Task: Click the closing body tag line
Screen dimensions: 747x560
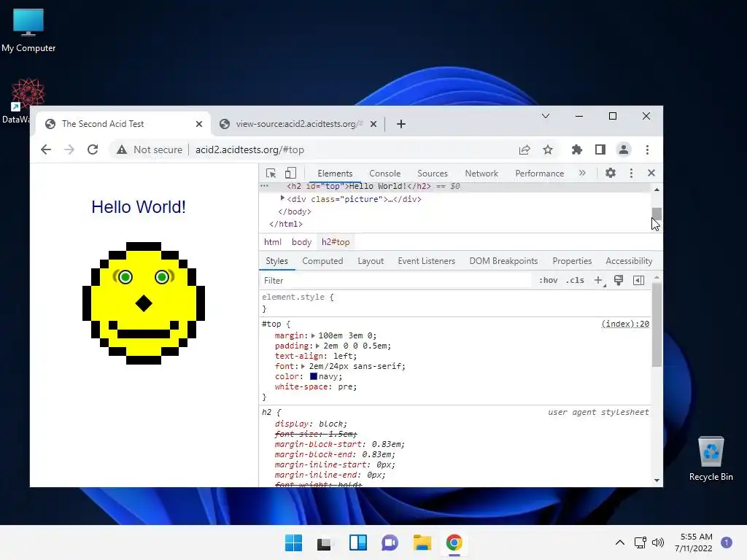Action: 295,211
